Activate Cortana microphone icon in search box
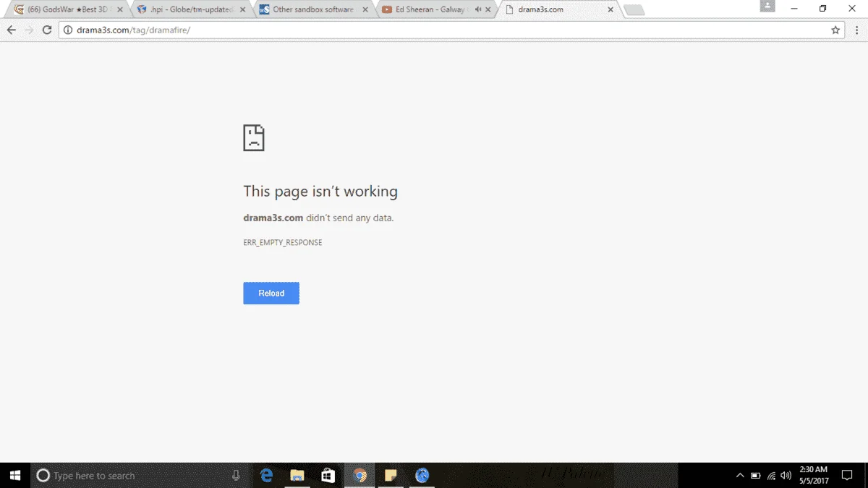The width and height of the screenshot is (868, 488). point(236,475)
